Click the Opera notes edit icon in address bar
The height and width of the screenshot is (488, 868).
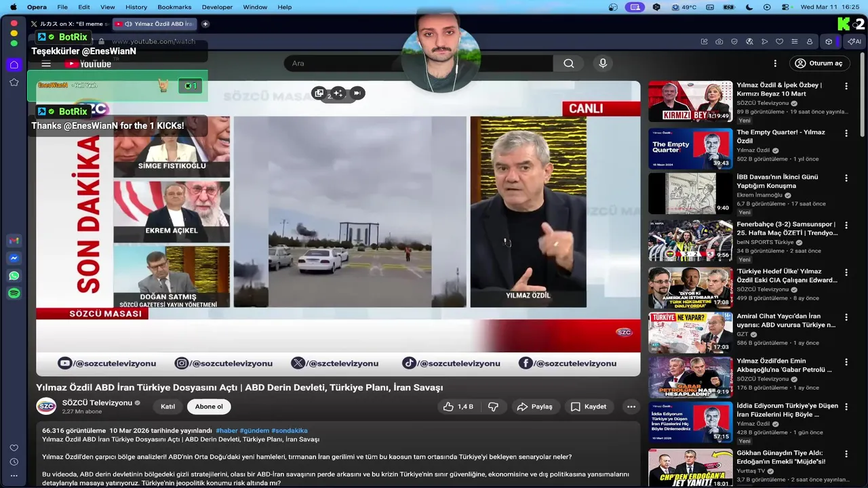tap(704, 41)
